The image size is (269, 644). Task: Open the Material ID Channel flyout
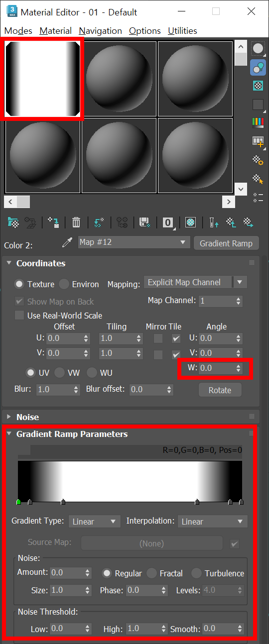pyautogui.click(x=168, y=222)
